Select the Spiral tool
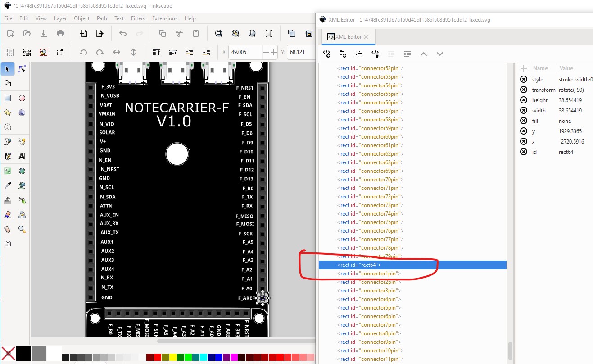 8,127
